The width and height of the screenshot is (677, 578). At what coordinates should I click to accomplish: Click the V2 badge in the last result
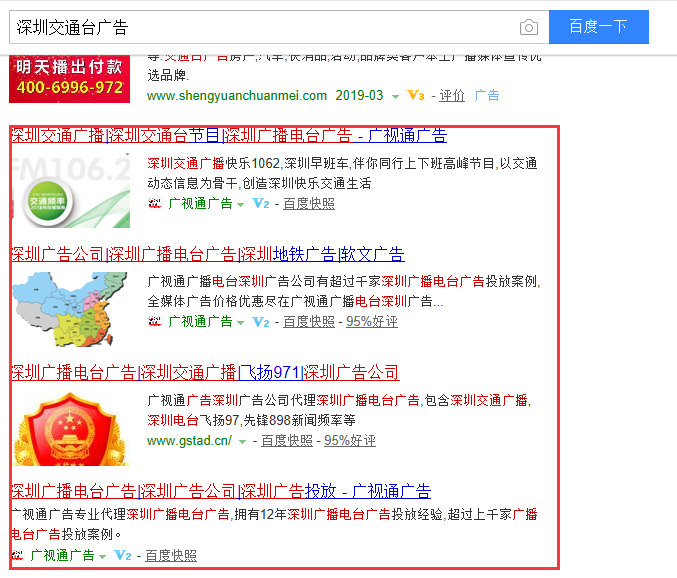pos(123,555)
